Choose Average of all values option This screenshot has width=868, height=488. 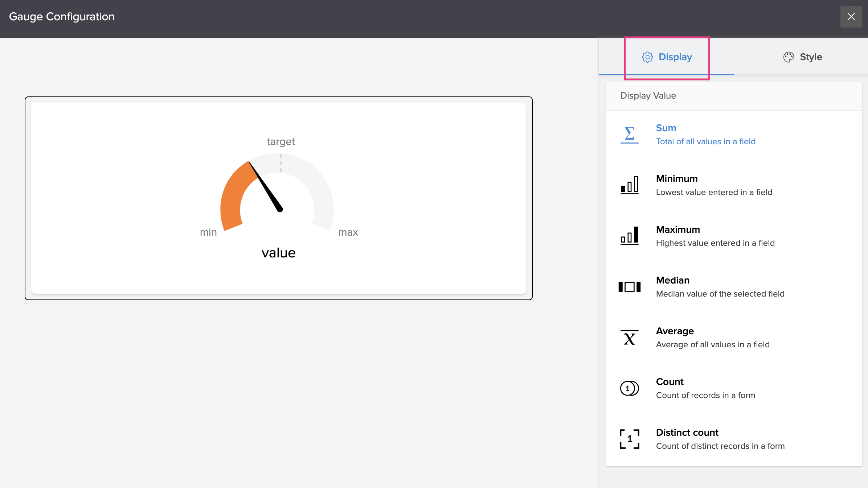[x=712, y=338]
